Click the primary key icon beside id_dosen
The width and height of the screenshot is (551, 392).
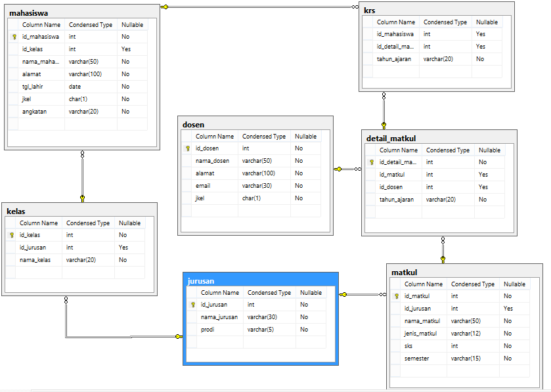[x=188, y=148]
